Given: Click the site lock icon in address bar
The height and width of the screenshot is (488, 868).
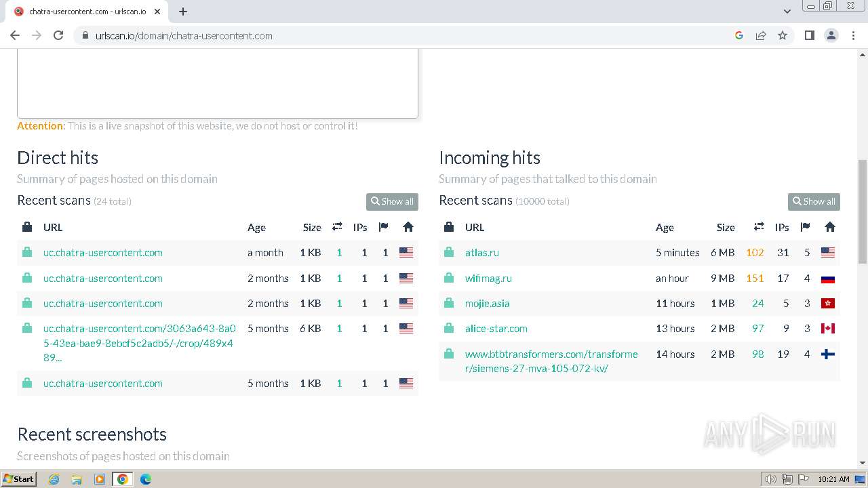Looking at the screenshot, I should [85, 35].
